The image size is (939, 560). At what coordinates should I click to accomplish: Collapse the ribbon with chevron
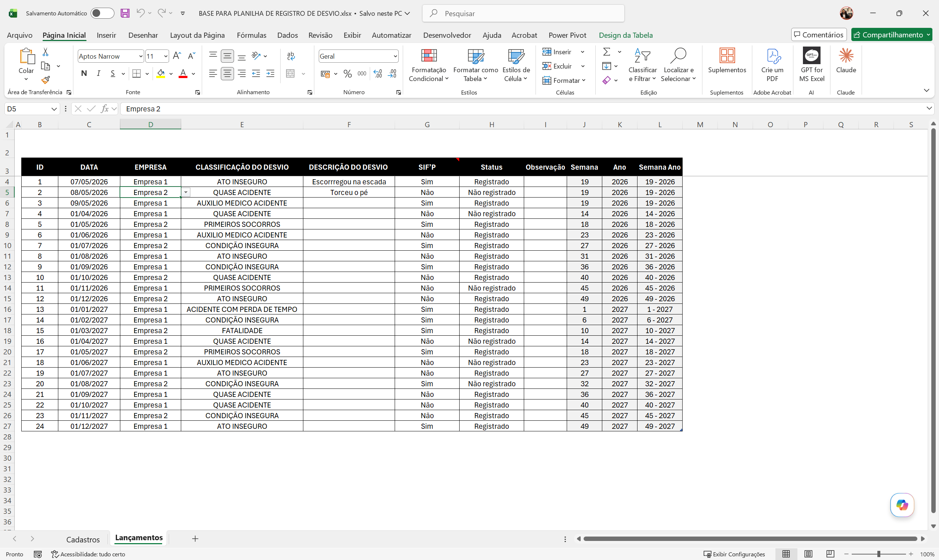tap(926, 90)
